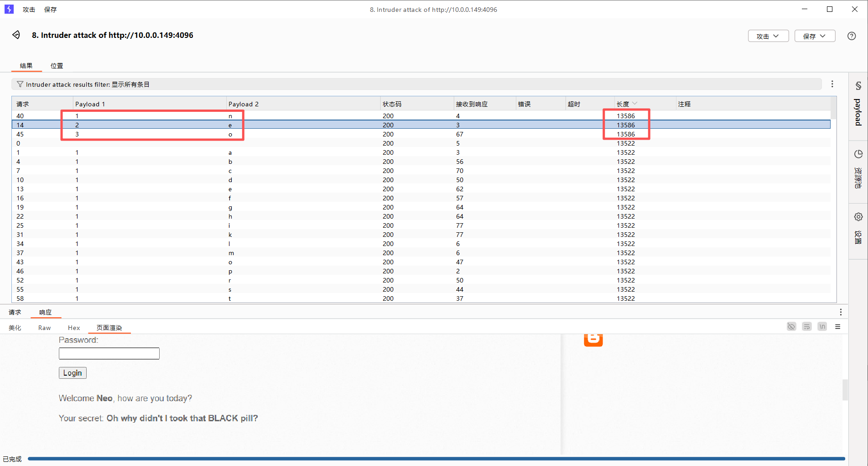Select result row with request 7

(421, 171)
